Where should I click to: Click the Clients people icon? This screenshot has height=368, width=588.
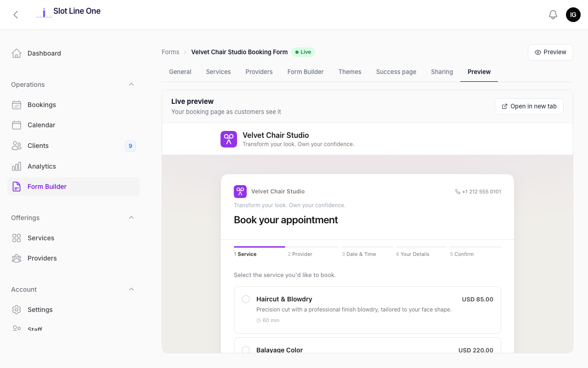point(17,146)
